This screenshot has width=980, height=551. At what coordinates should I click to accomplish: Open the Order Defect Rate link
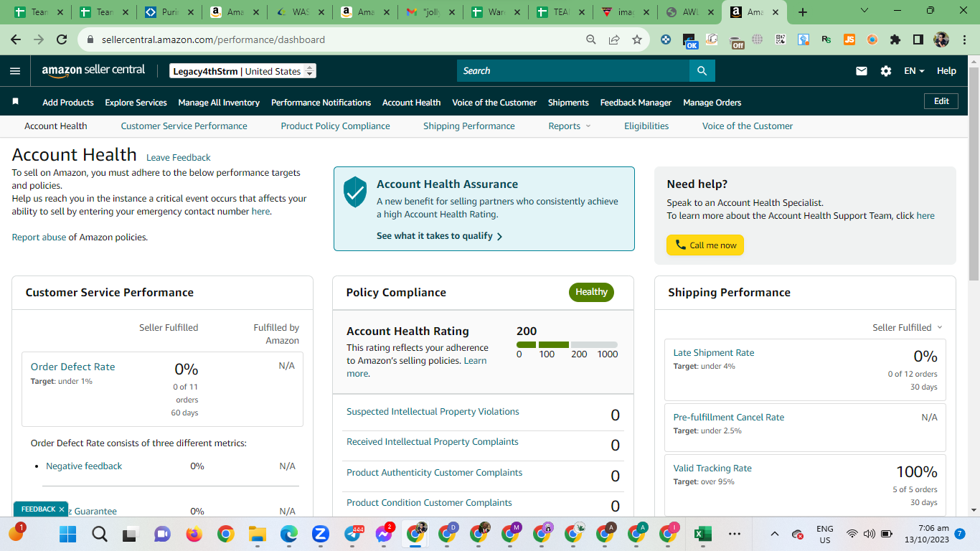click(72, 367)
